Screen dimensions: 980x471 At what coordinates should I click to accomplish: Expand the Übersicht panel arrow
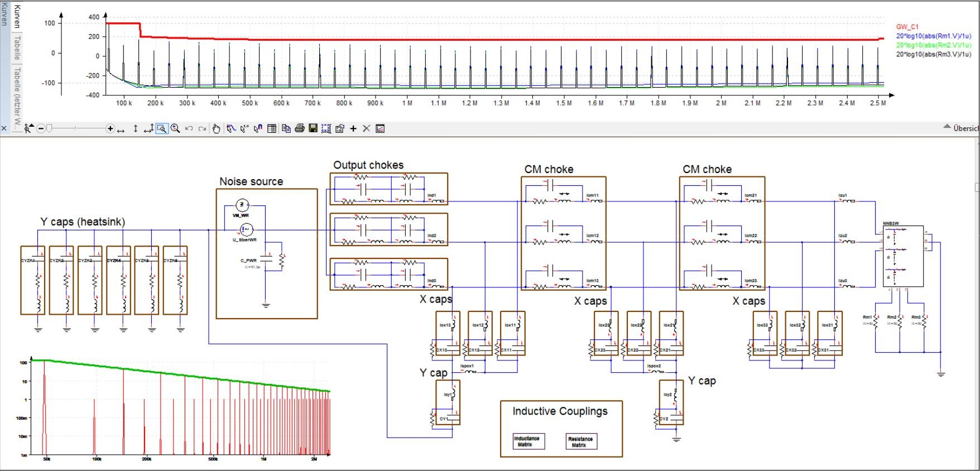pyautogui.click(x=947, y=127)
